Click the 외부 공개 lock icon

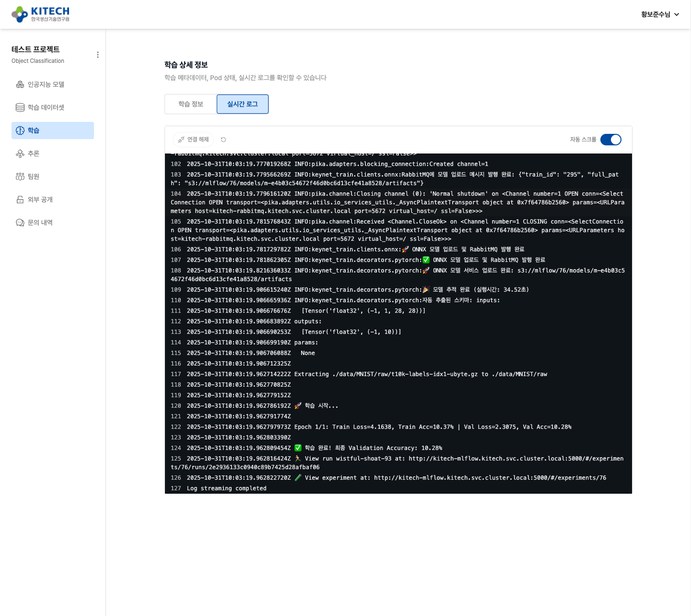coord(20,200)
